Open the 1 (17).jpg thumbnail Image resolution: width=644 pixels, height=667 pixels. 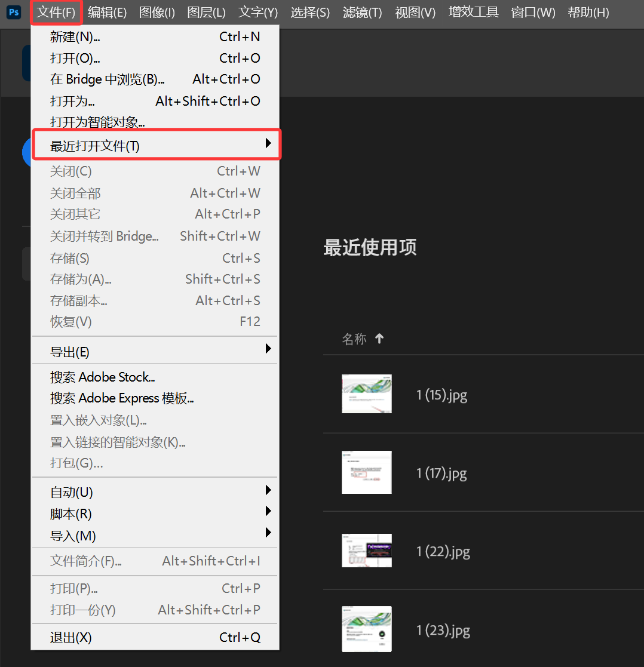click(366, 472)
